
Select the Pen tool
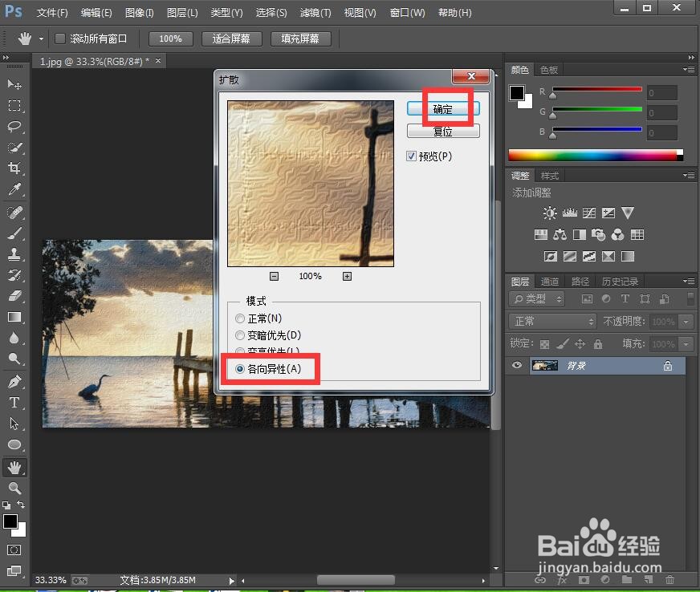[x=14, y=382]
